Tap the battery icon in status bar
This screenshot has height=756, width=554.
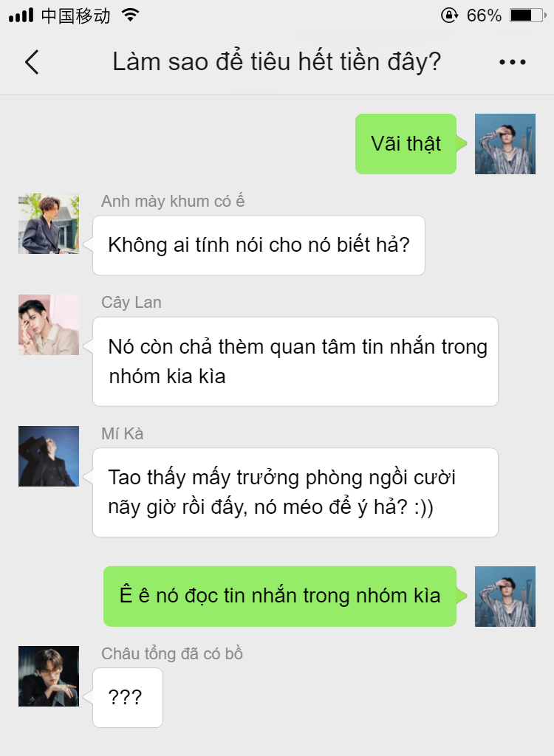pos(528,16)
